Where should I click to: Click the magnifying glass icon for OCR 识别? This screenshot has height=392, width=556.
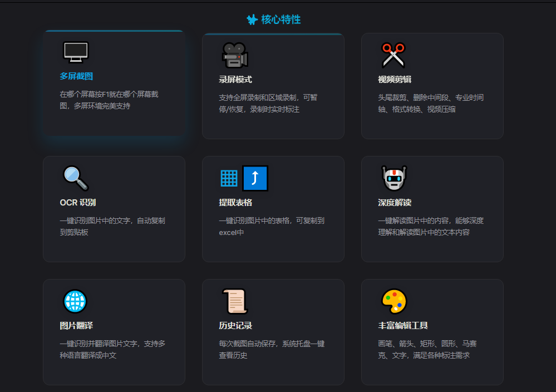[x=75, y=178]
